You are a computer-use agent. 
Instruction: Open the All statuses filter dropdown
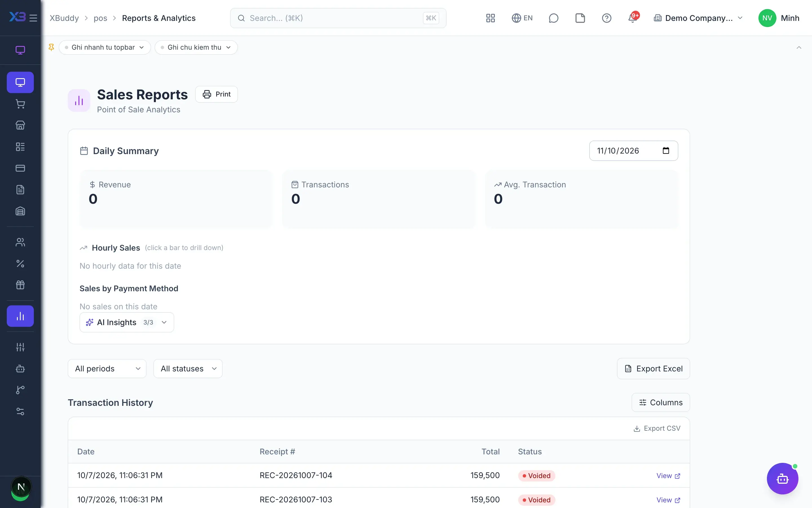pyautogui.click(x=188, y=369)
